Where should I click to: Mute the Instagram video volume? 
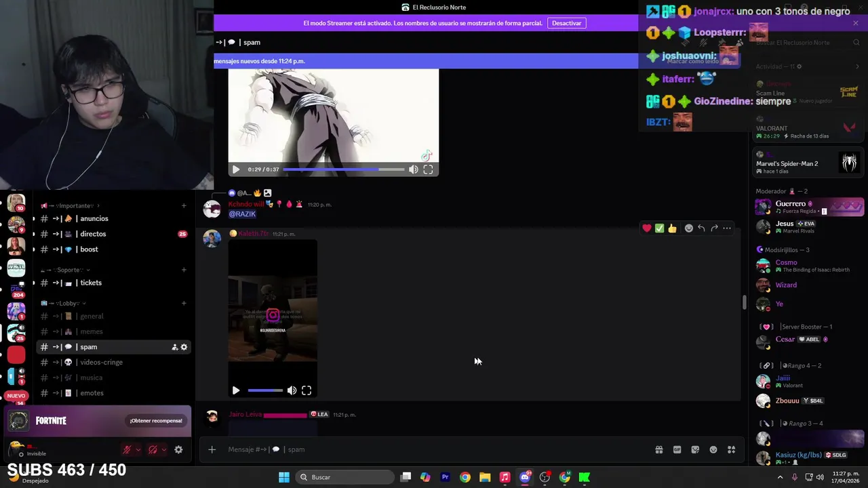click(x=292, y=390)
